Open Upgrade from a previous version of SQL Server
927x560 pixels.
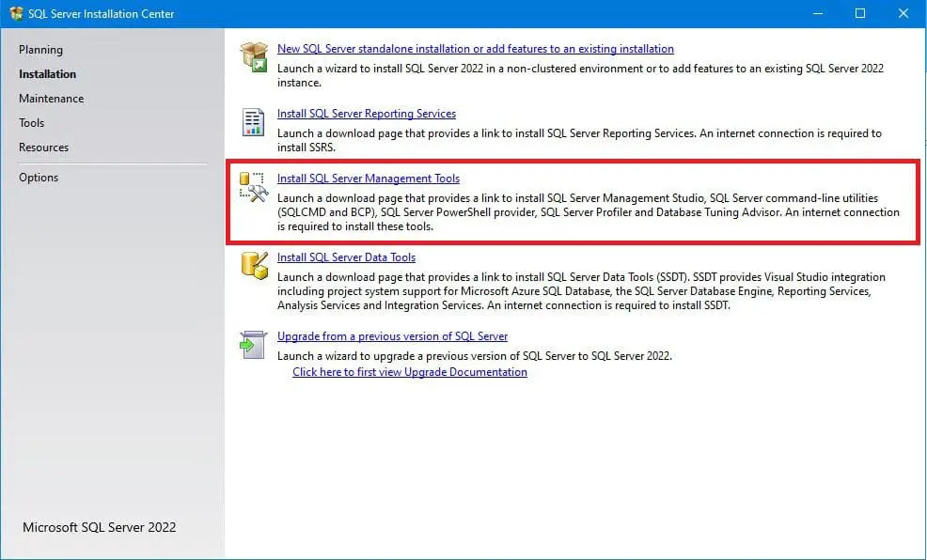(393, 335)
